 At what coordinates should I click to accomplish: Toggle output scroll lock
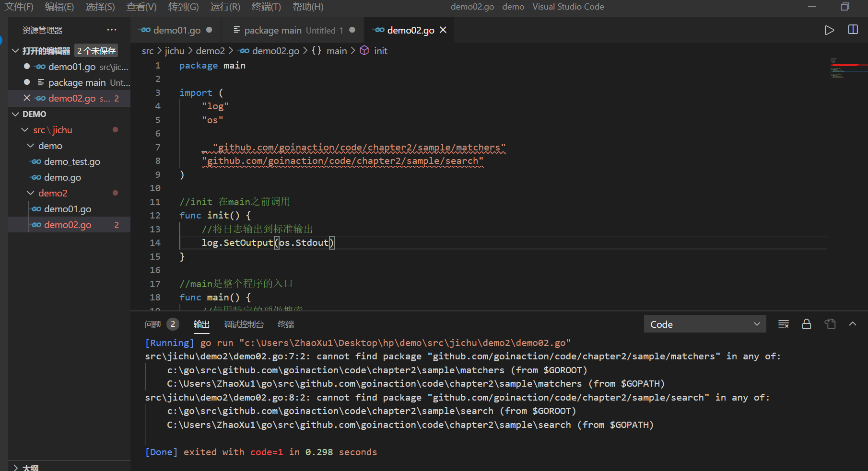pos(807,324)
